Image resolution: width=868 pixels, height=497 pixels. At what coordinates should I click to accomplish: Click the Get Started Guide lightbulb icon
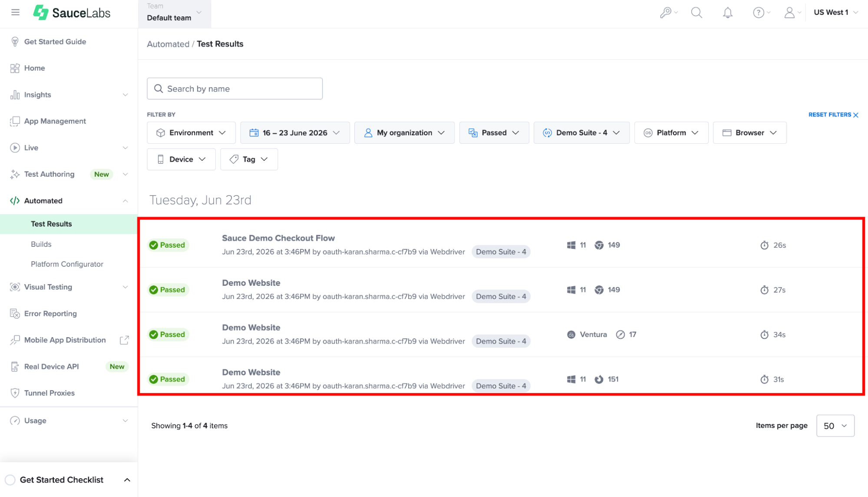click(x=15, y=42)
